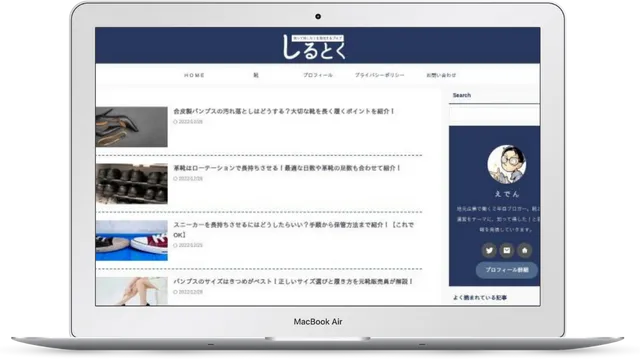Image resolution: width=640 pixels, height=360 pixels.
Task: Click the leather shoes shelf thumbnail
Action: pyautogui.click(x=131, y=184)
